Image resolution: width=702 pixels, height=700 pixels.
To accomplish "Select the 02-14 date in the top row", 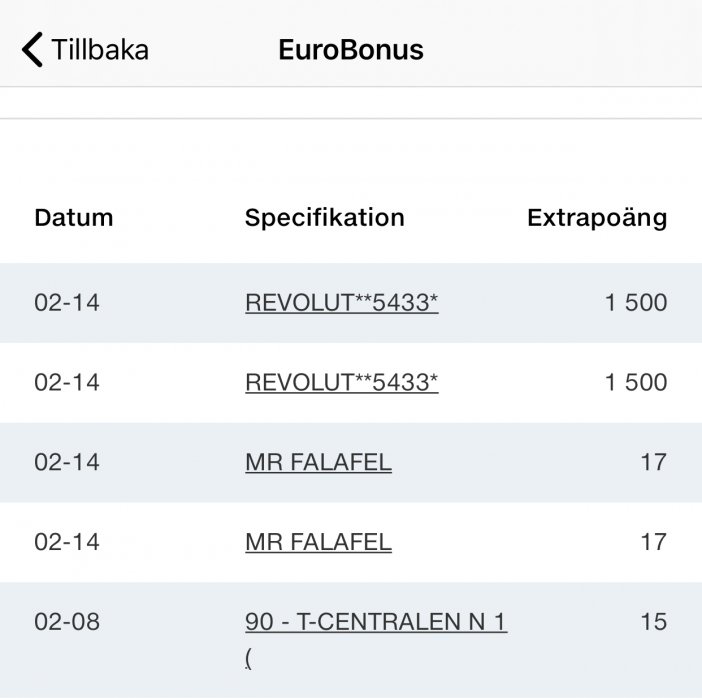I will (67, 302).
